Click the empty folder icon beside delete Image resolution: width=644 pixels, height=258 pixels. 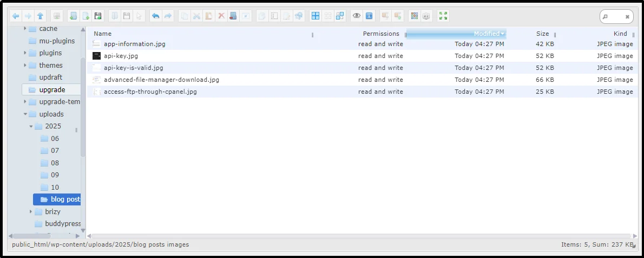tap(233, 16)
